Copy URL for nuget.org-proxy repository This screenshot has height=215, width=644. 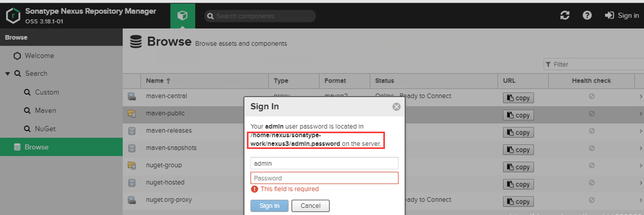pos(518,202)
